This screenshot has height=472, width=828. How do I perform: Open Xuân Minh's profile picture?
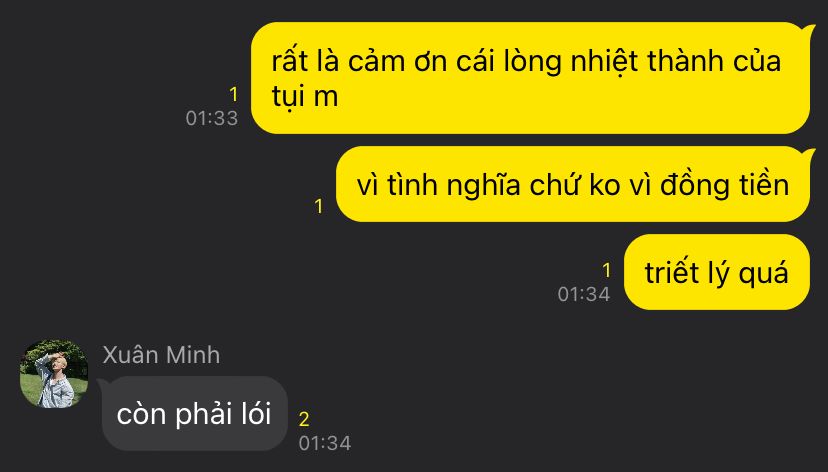click(54, 374)
